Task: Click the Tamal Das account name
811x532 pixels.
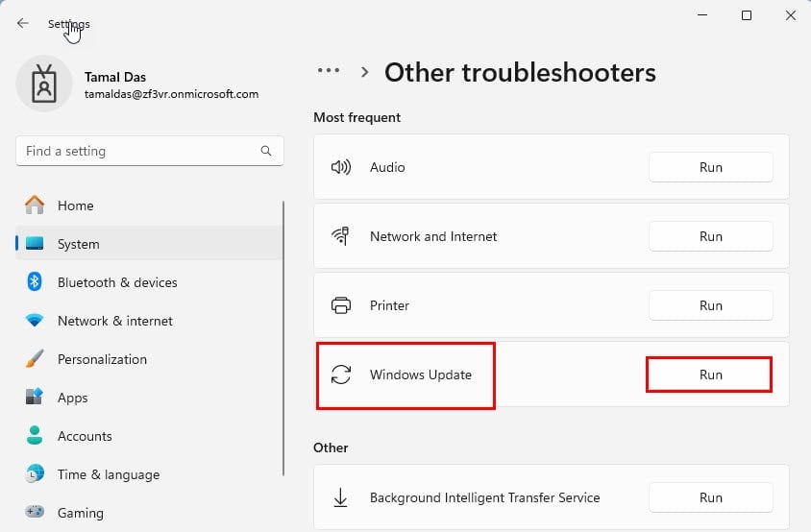Action: coord(114,77)
